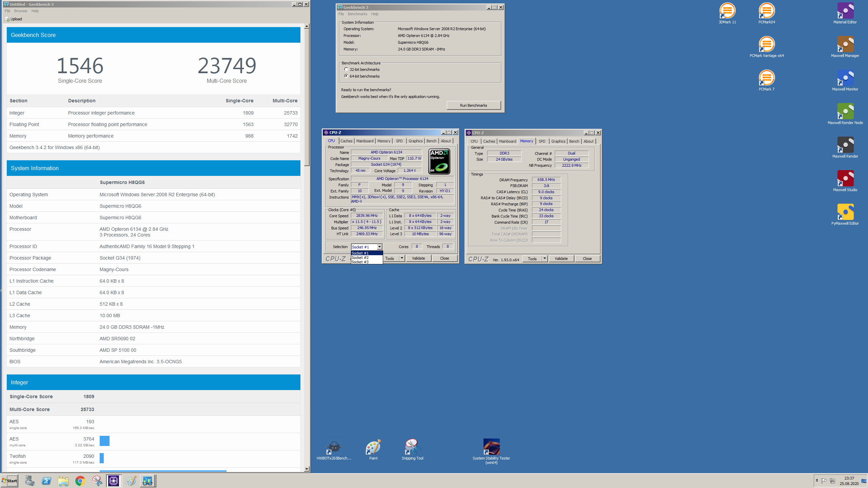Open the Browser menu

pyautogui.click(x=21, y=11)
